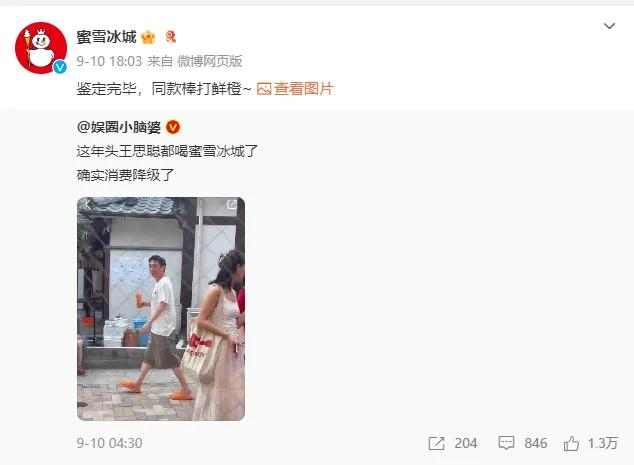Click the gold crown membership badge
Image resolution: width=634 pixels, height=465 pixels.
pos(148,37)
